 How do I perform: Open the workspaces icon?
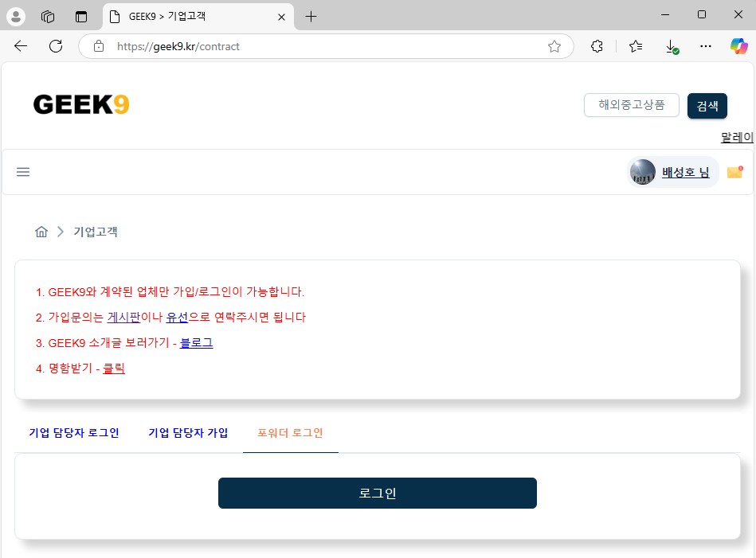[x=48, y=17]
